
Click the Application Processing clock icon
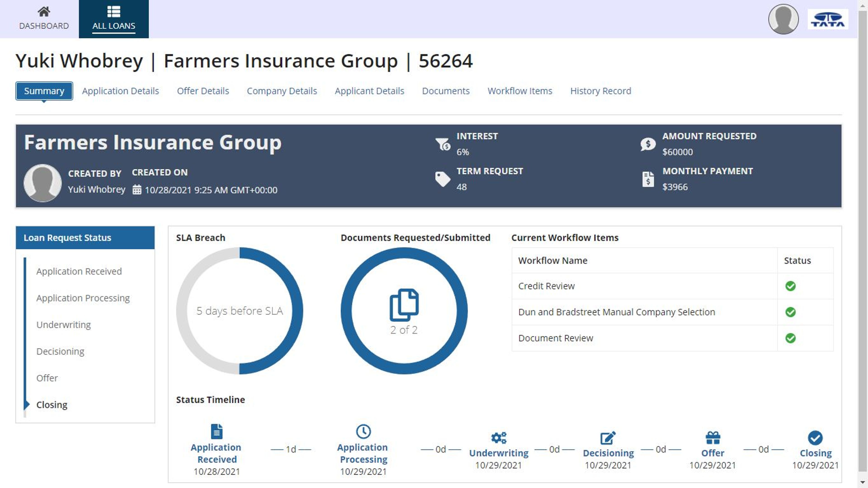click(363, 431)
